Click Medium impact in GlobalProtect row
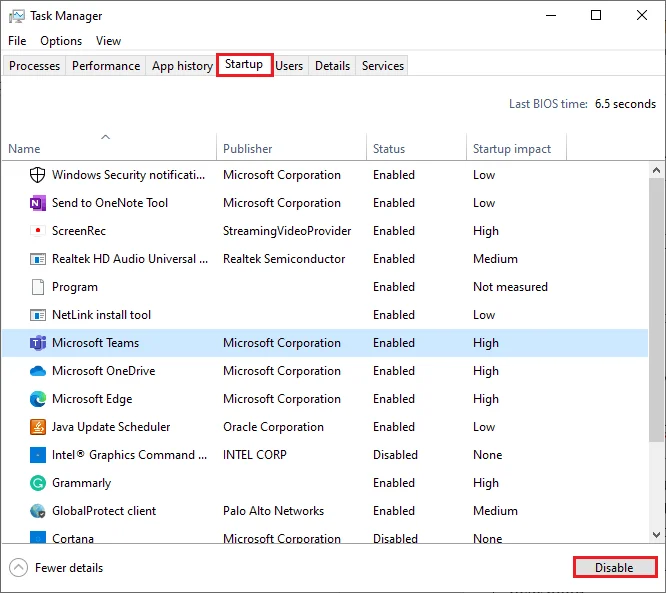 [495, 511]
